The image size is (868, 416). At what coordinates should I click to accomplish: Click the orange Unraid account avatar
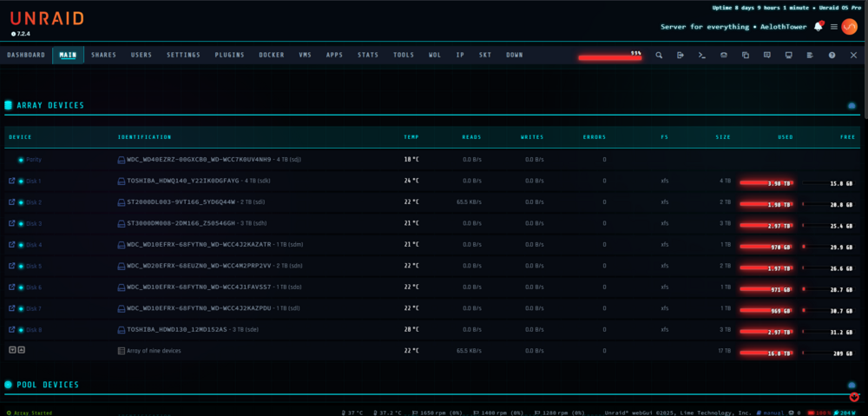(849, 27)
